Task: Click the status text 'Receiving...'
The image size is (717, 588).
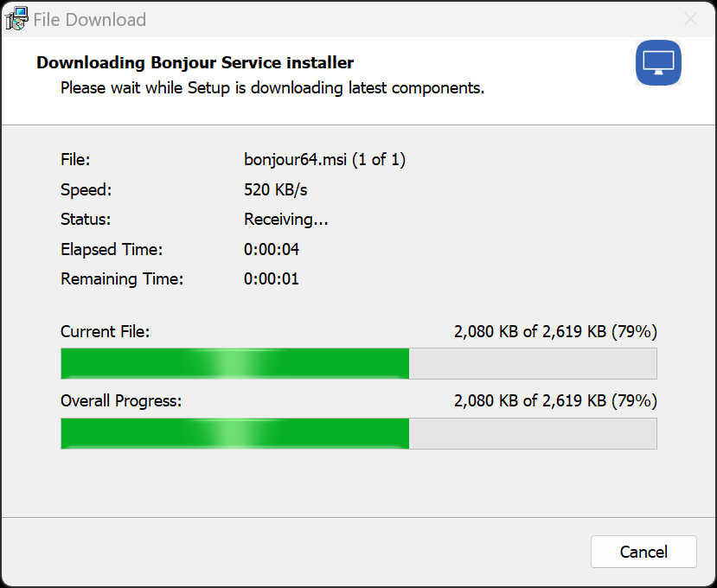Action: pyautogui.click(x=285, y=220)
